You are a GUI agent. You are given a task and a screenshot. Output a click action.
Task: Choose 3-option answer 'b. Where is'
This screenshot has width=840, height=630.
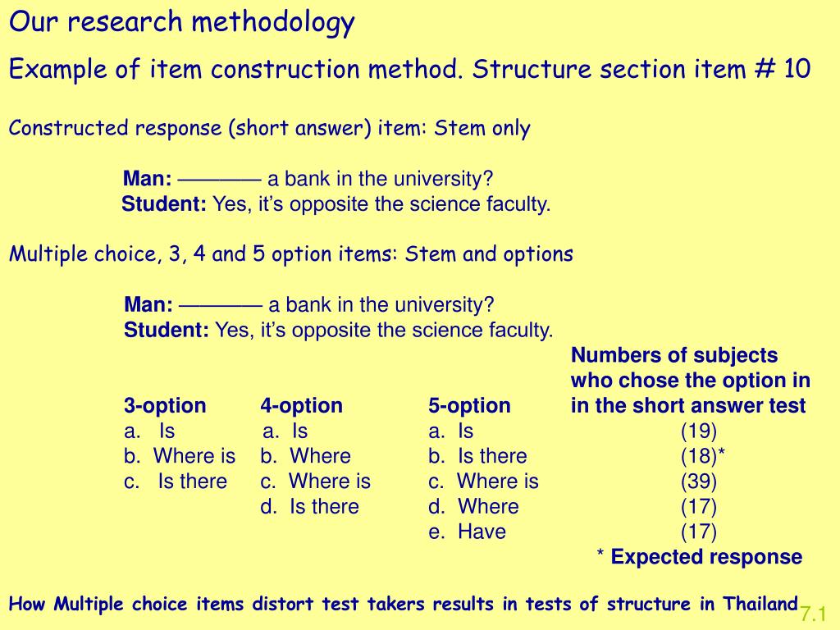pyautogui.click(x=180, y=456)
